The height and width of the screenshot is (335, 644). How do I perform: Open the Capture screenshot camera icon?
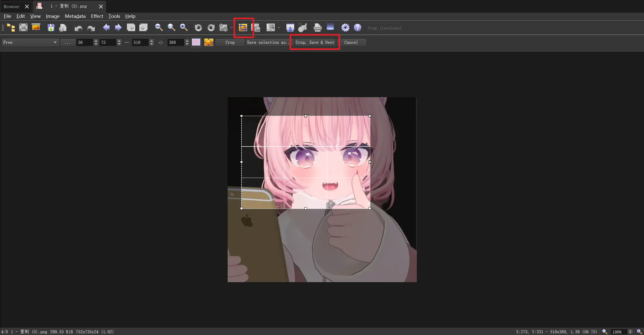coord(290,28)
